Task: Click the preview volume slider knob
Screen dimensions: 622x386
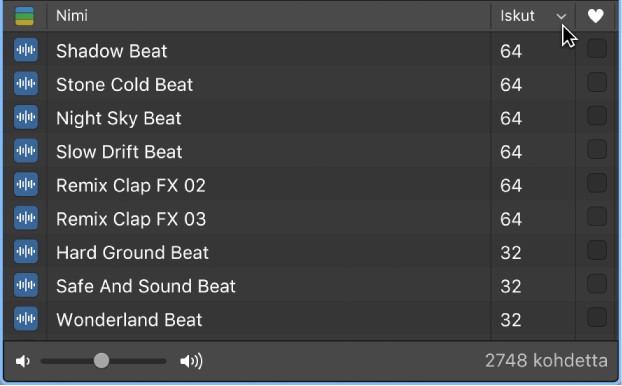Action: 102,361
